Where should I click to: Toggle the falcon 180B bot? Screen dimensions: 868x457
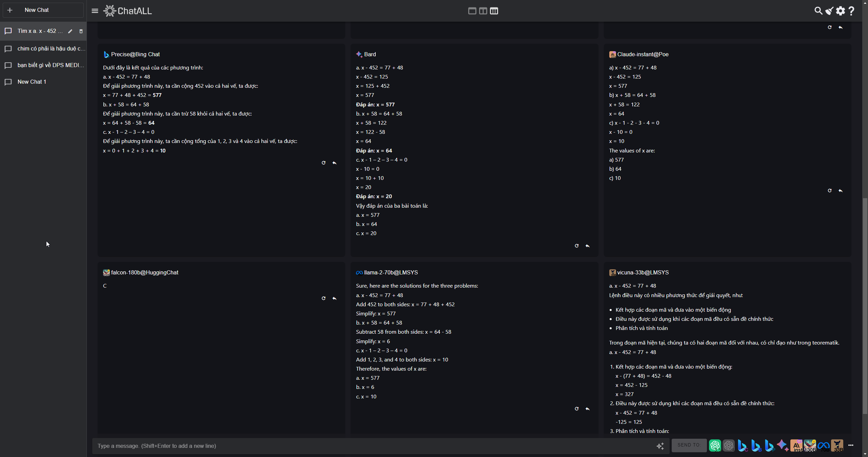810,445
